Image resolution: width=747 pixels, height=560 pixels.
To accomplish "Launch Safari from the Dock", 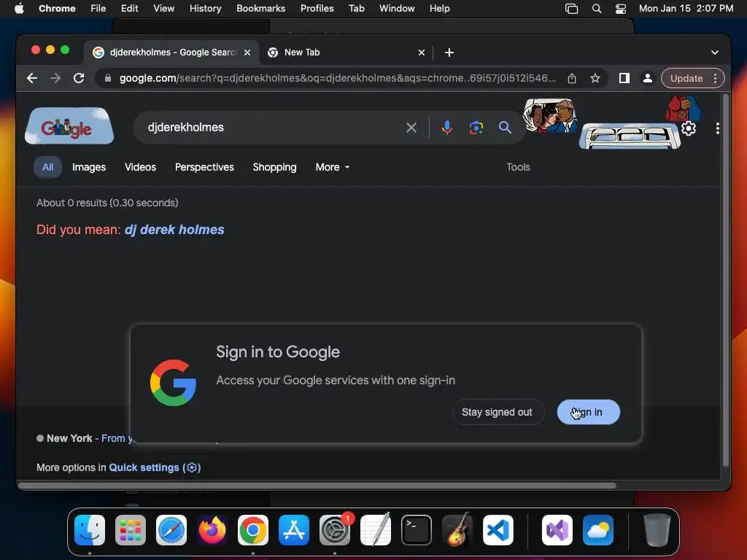I will pyautogui.click(x=171, y=530).
